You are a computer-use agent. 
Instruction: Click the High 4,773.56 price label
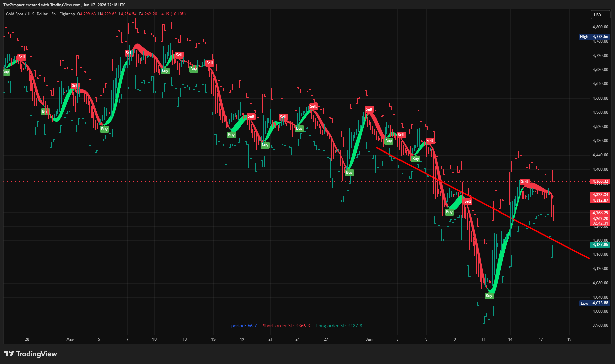coord(594,37)
